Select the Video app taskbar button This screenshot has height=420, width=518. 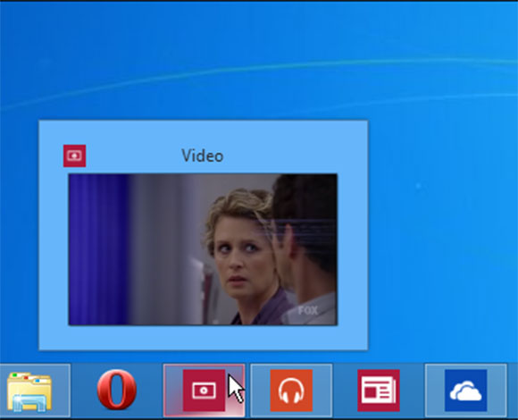tap(205, 391)
